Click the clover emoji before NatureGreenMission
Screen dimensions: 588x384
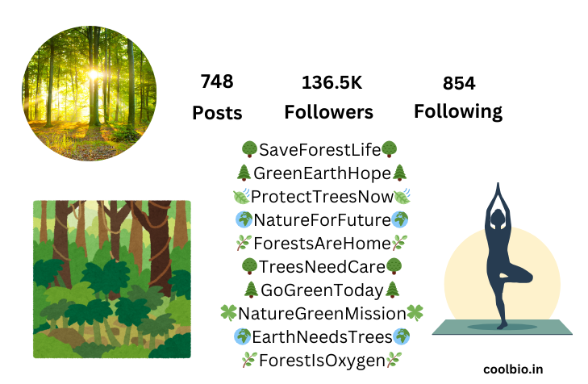click(x=229, y=313)
